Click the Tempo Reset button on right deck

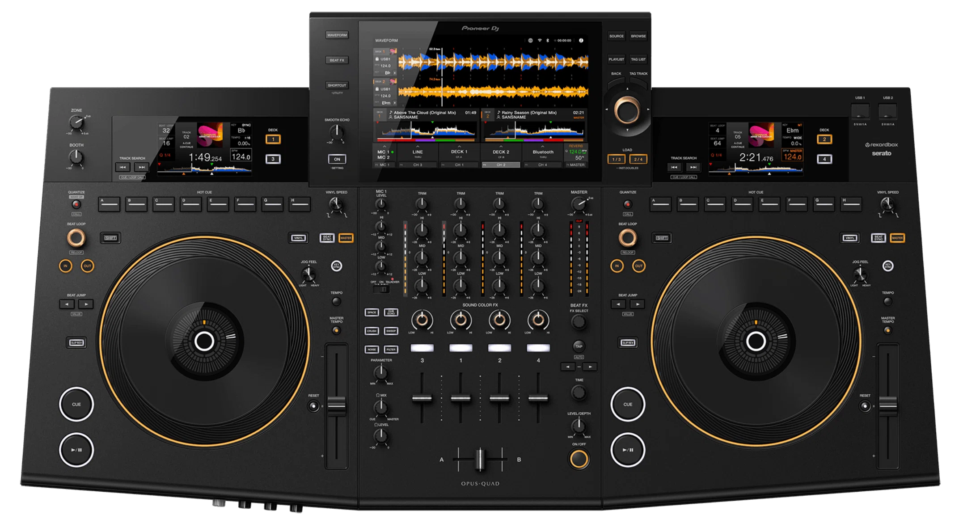865,406
